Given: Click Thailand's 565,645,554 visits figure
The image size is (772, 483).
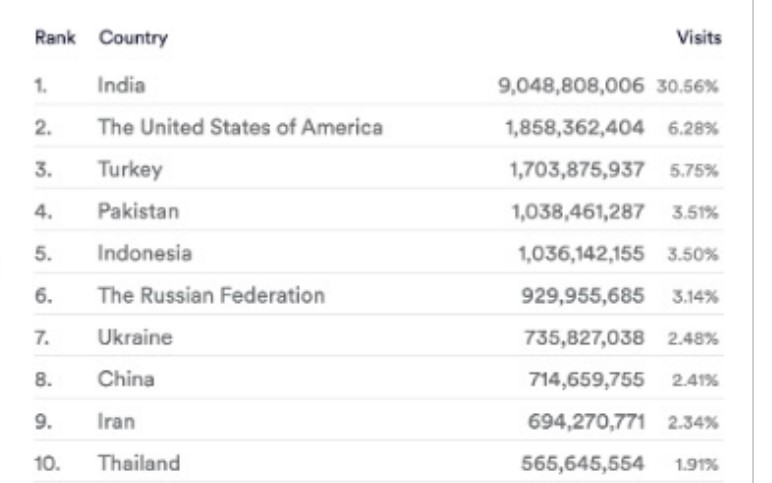Looking at the screenshot, I should coord(582,463).
